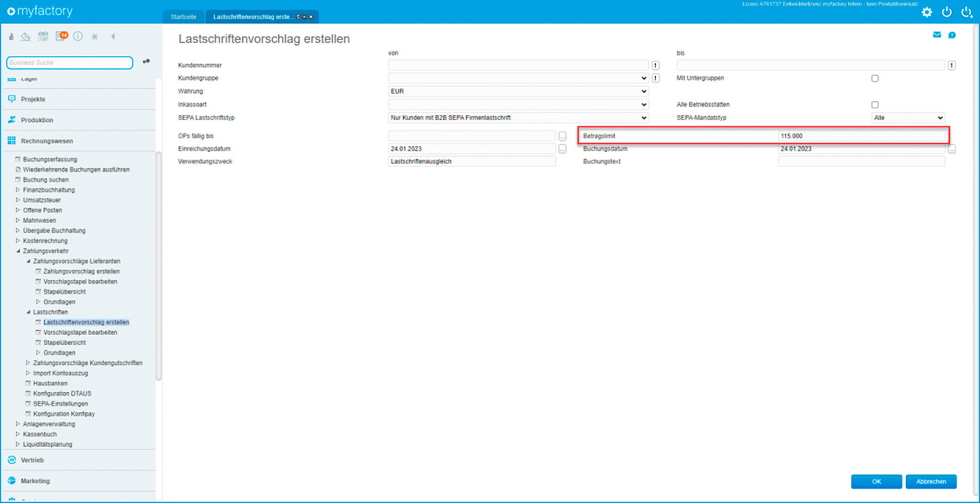The height and width of the screenshot is (503, 980).
Task: Click the eraser icon in sidebar toolbar
Action: [26, 37]
